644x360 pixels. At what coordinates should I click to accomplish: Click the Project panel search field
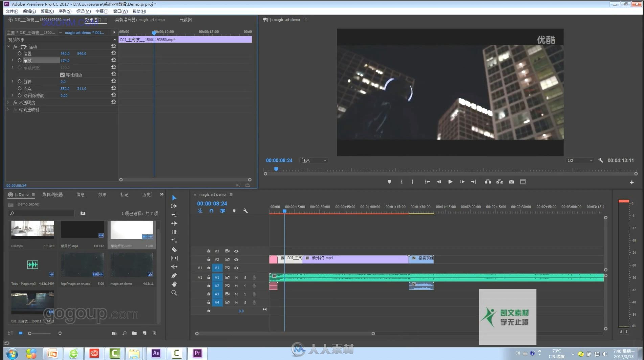coord(41,213)
